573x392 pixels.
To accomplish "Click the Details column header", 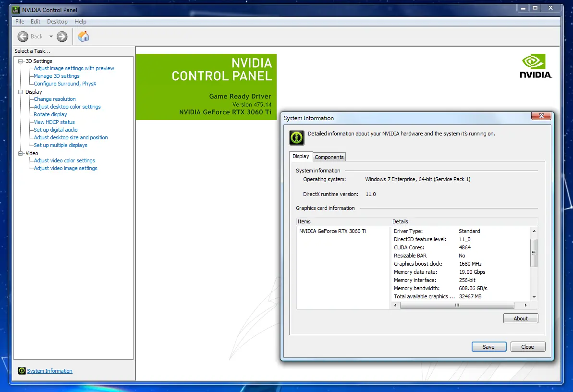I will click(464, 221).
